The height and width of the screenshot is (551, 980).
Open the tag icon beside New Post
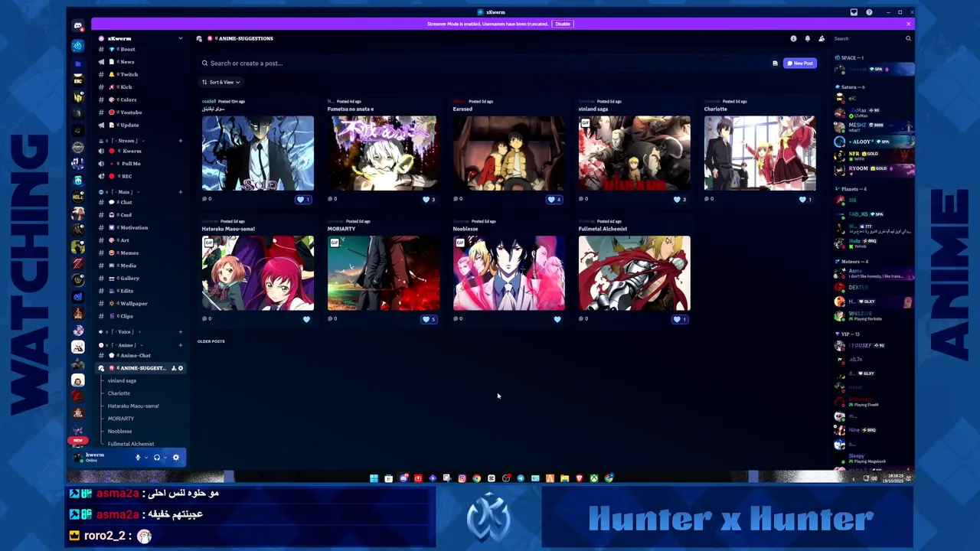pyautogui.click(x=775, y=64)
